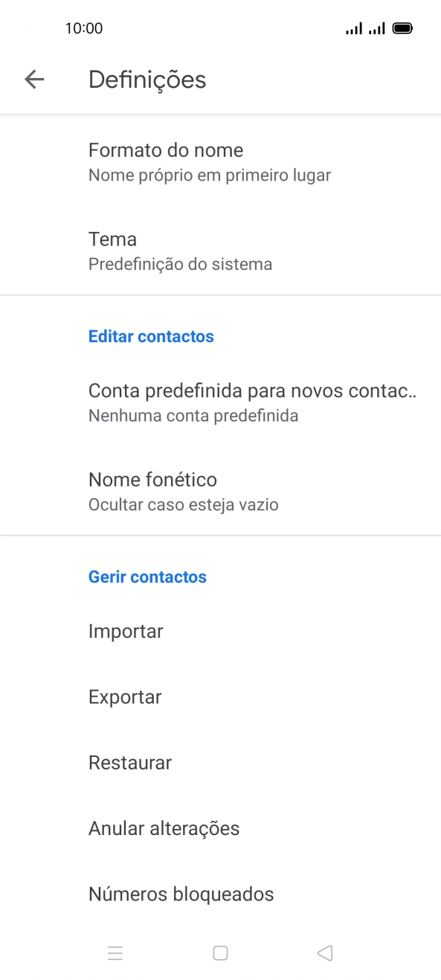Click the back arrow to exit Definições
Image resolution: width=441 pixels, height=980 pixels.
[34, 80]
